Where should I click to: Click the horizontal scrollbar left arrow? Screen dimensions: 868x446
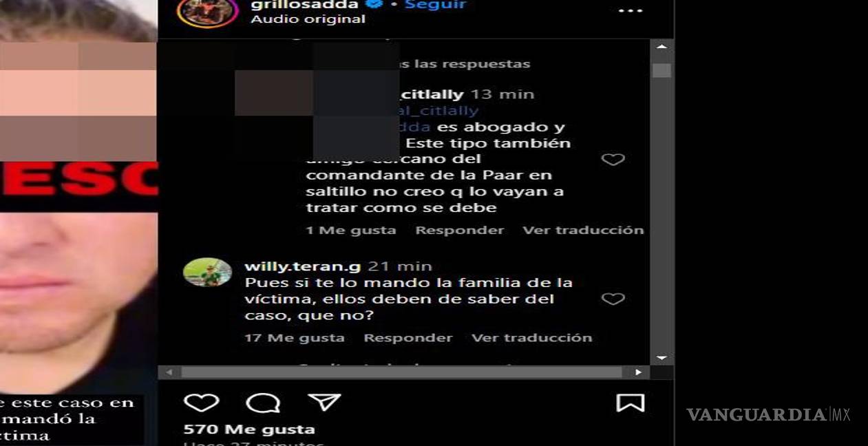[169, 372]
